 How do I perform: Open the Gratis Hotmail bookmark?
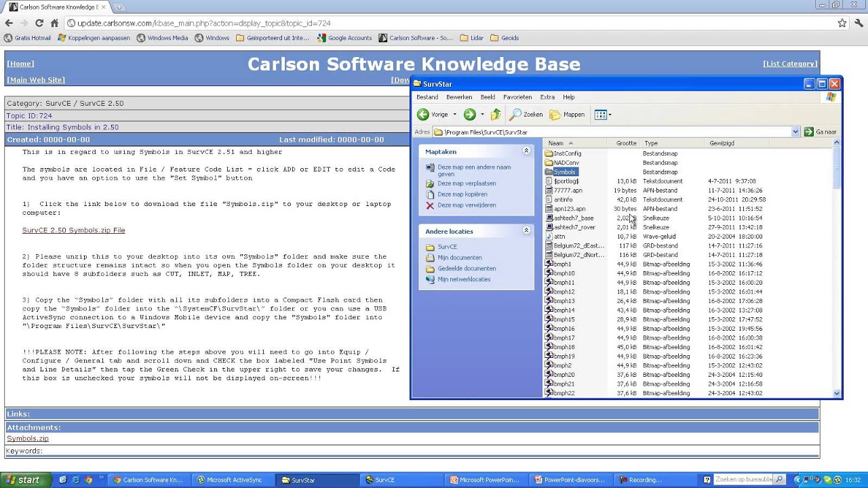27,38
